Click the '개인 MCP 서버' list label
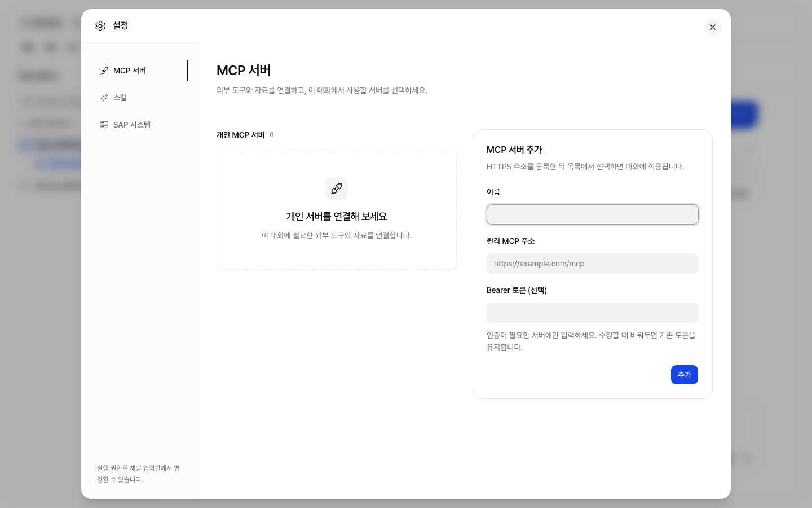The image size is (812, 508). [241, 135]
